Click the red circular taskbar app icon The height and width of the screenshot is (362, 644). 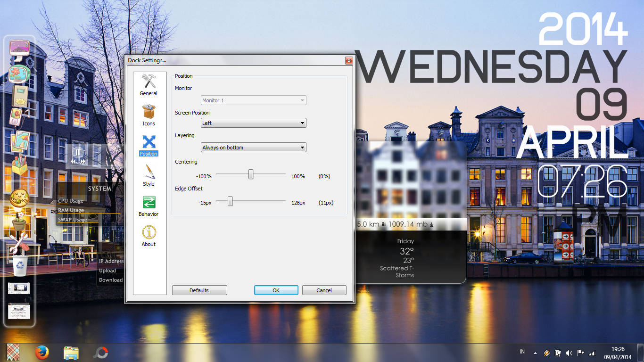coord(100,353)
